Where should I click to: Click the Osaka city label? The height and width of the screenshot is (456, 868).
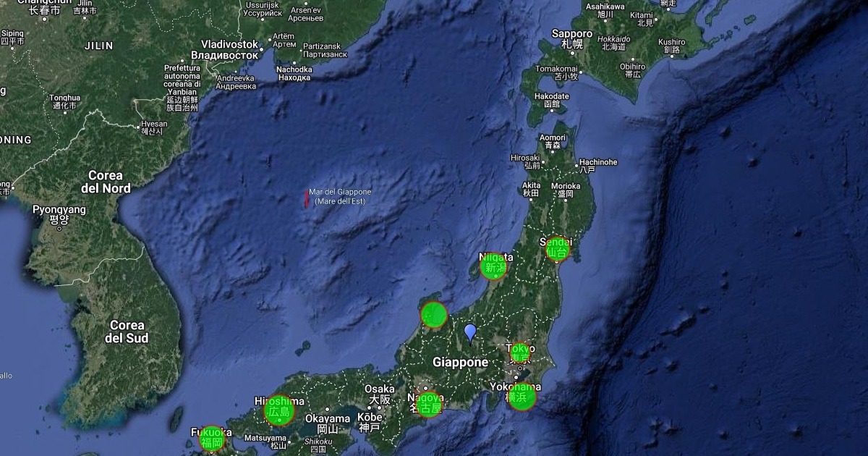pyautogui.click(x=380, y=394)
